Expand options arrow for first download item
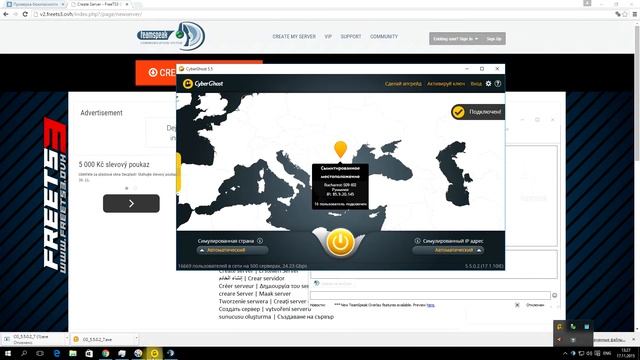 (x=67, y=339)
